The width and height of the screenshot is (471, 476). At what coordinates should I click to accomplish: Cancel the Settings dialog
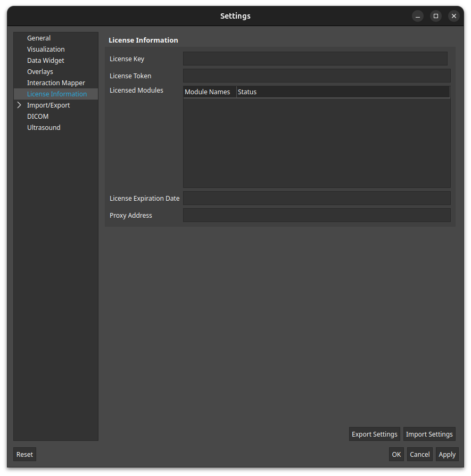[x=420, y=455]
